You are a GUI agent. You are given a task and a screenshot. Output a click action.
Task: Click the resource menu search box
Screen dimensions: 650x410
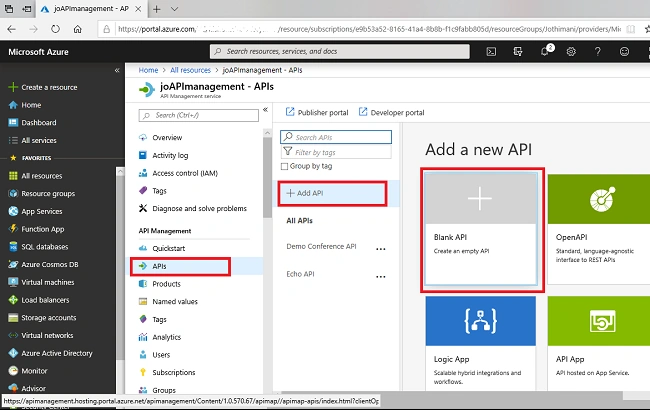pos(199,115)
